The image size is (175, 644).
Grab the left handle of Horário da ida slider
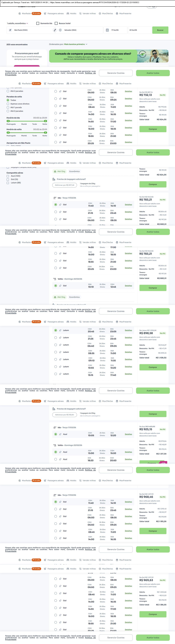[8, 121]
